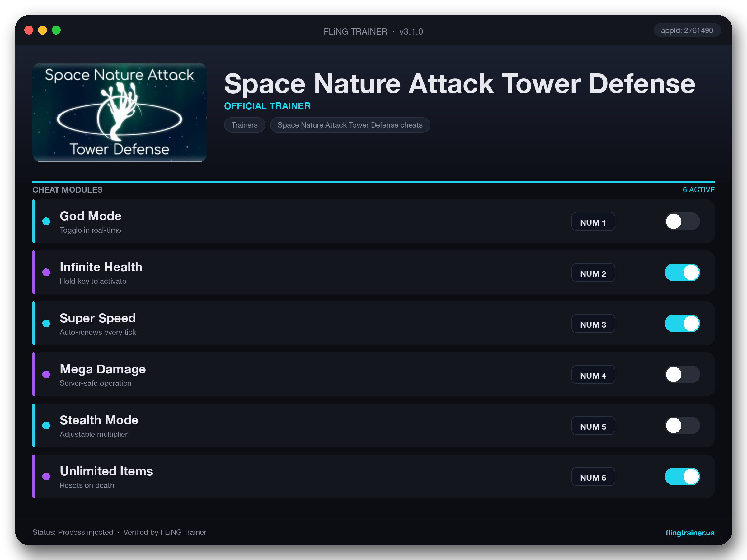Click the purple dot beside Infinite Health
Screen dimensions: 747x560
point(46,273)
